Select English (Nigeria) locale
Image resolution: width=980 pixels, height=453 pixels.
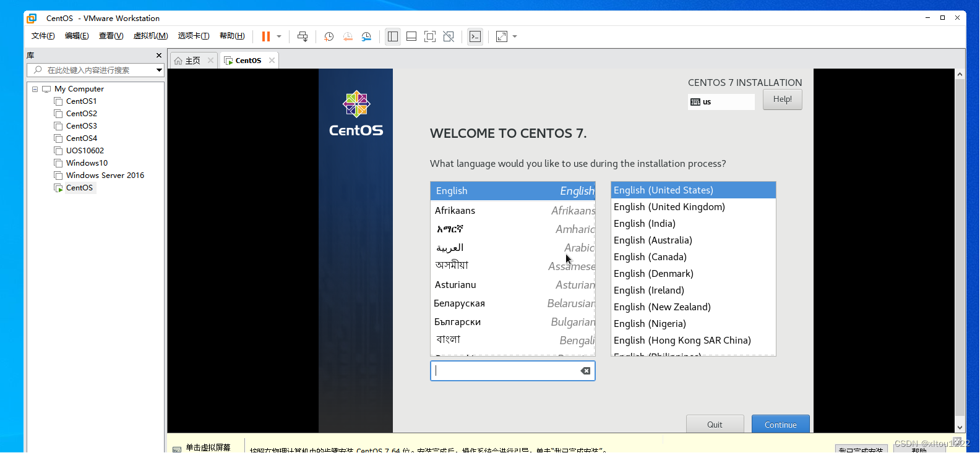[x=693, y=324]
